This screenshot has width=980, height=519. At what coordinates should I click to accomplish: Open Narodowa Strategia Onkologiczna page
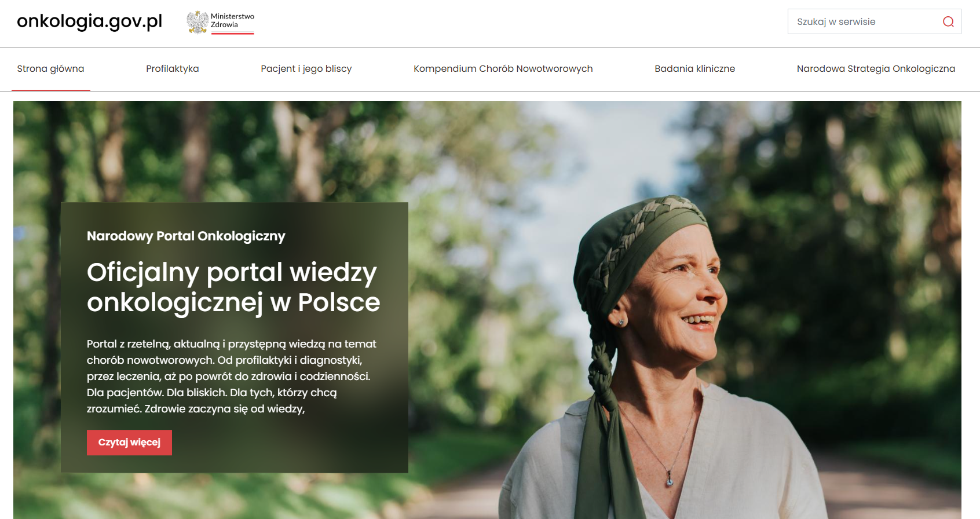click(x=876, y=68)
